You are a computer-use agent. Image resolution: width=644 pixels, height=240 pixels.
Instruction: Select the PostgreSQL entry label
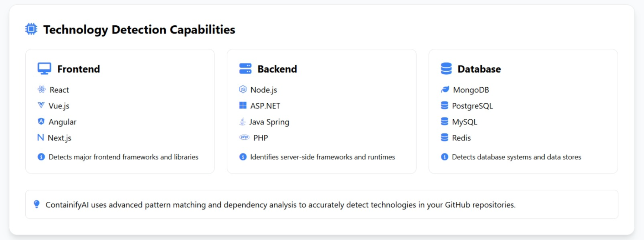tap(472, 106)
